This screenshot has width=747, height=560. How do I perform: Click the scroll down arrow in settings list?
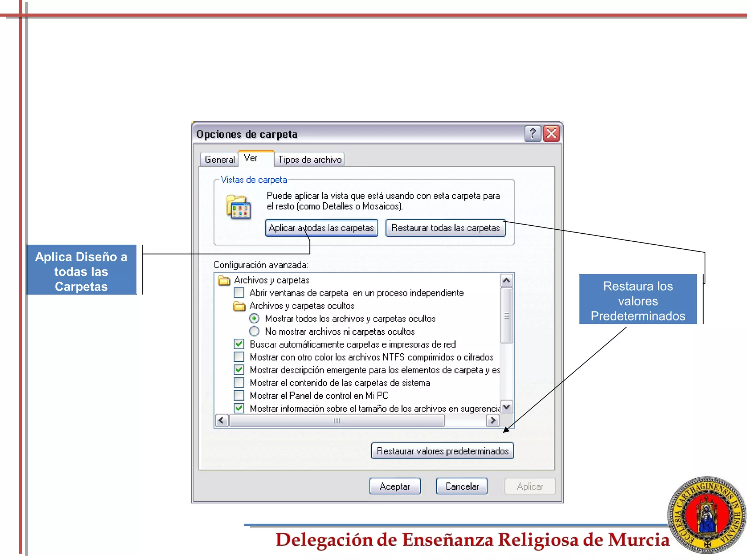click(x=507, y=407)
